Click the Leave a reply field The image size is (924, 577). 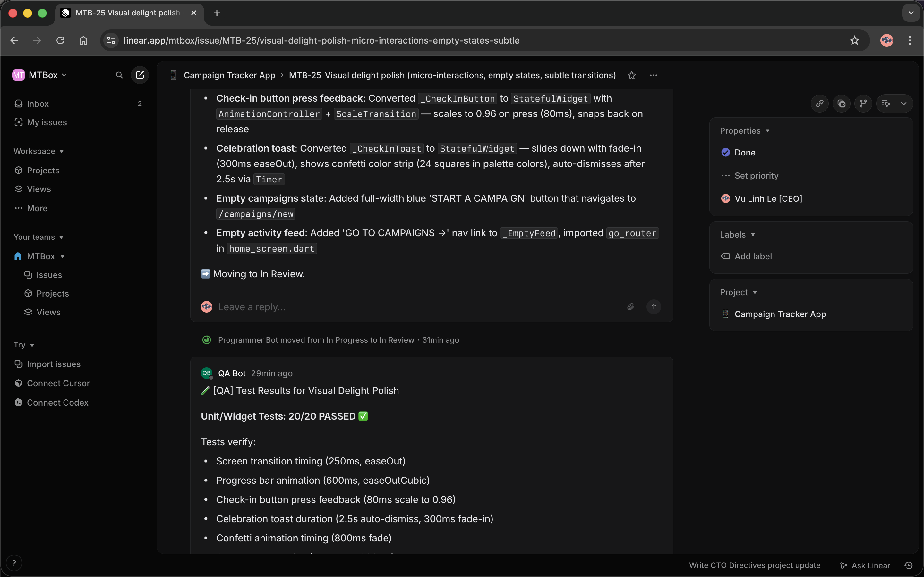[x=252, y=306]
